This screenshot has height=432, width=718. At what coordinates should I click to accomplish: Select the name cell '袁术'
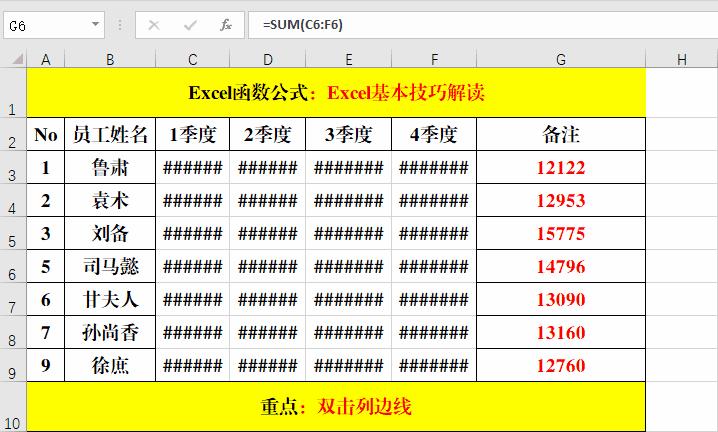point(110,200)
